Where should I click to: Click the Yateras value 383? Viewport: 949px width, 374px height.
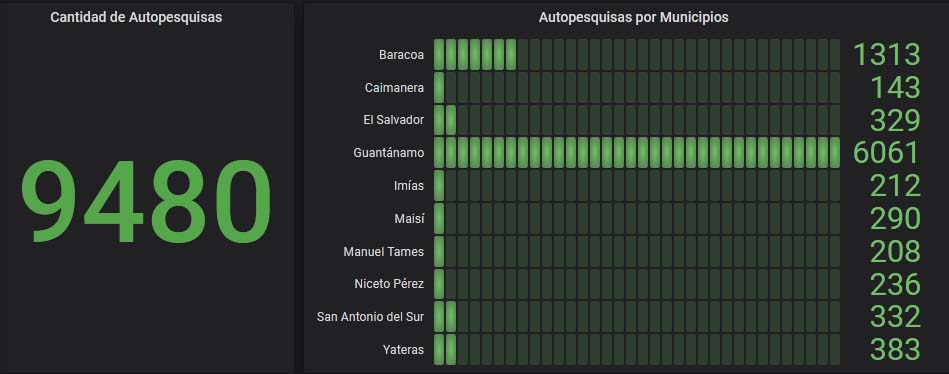(895, 349)
